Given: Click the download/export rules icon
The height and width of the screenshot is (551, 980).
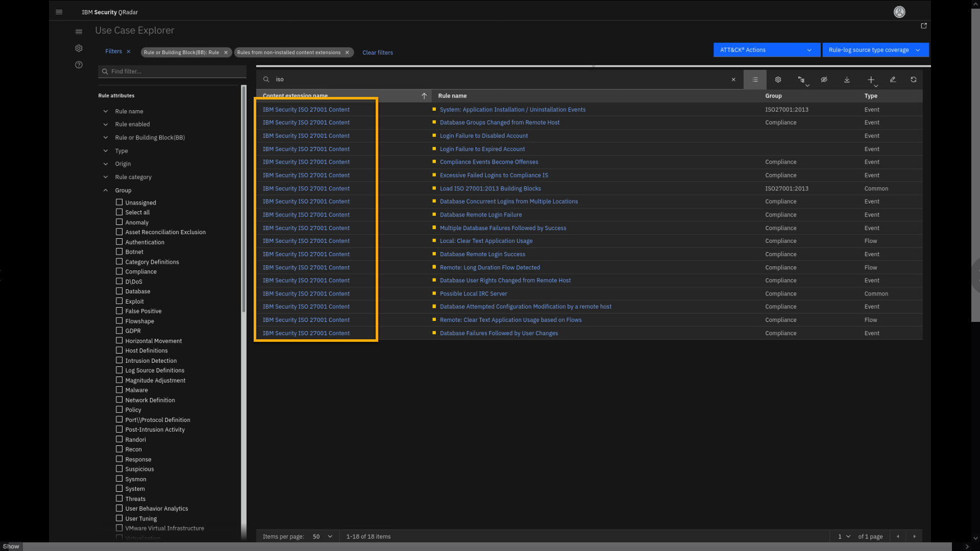Looking at the screenshot, I should (x=847, y=80).
